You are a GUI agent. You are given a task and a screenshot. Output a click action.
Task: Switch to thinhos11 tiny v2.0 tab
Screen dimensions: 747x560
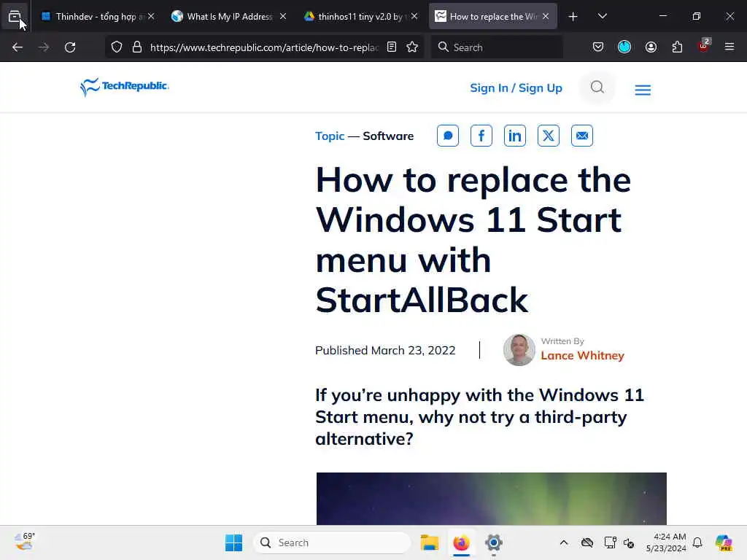[x=360, y=17]
